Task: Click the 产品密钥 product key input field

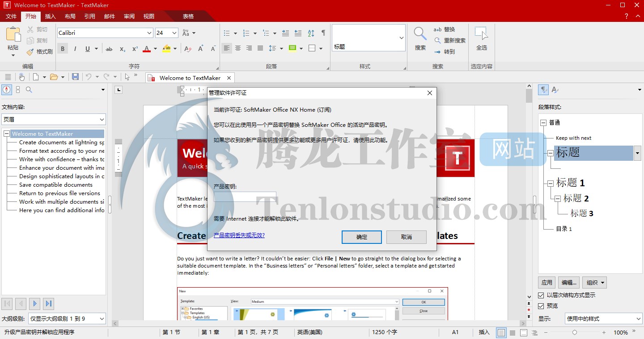Action: click(245, 197)
